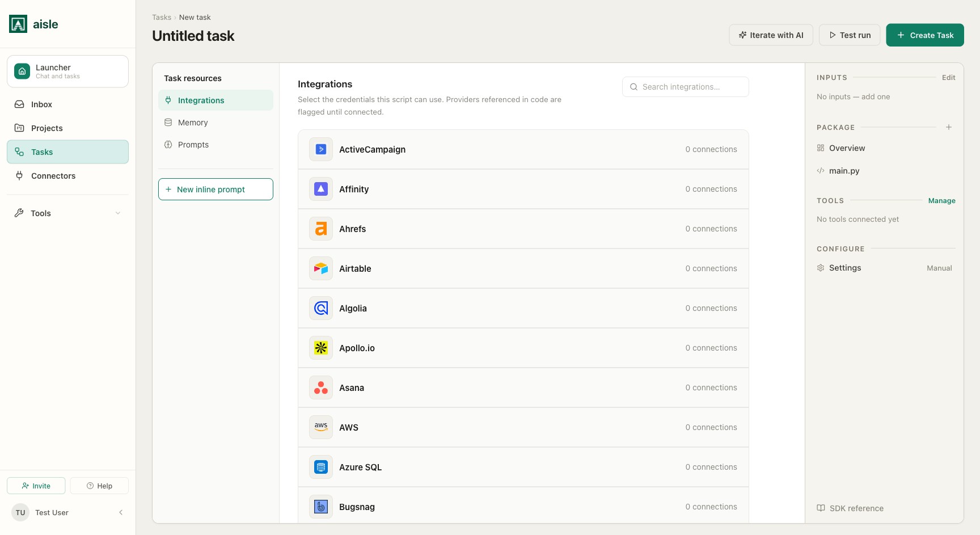The image size is (980, 535).
Task: Select the ActiveCampaign integration name
Action: point(372,150)
